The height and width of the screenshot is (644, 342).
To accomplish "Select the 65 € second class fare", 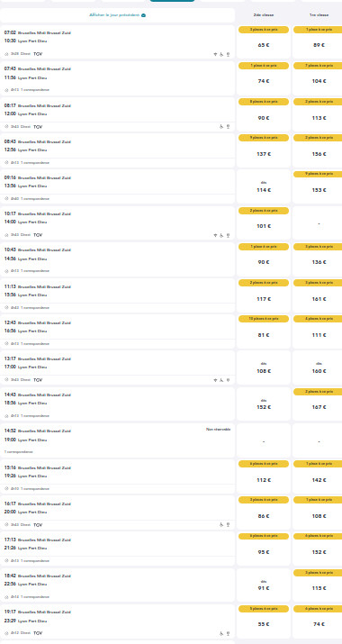I will pyautogui.click(x=264, y=41).
